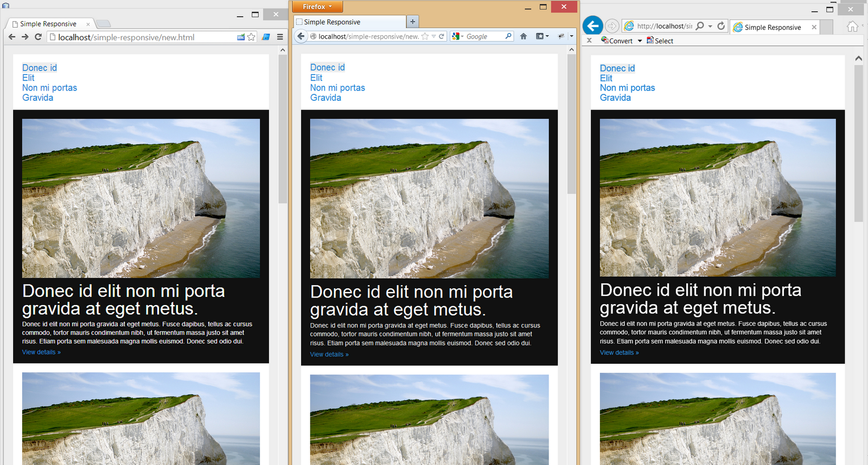
Task: Click scroll-up arrow in Chrome's scrollbar
Action: pyautogui.click(x=283, y=50)
